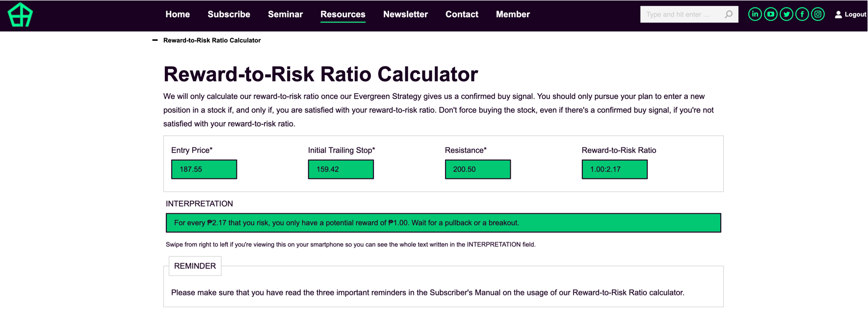This screenshot has height=315, width=868.
Task: Click the search magnifier icon
Action: 729,14
